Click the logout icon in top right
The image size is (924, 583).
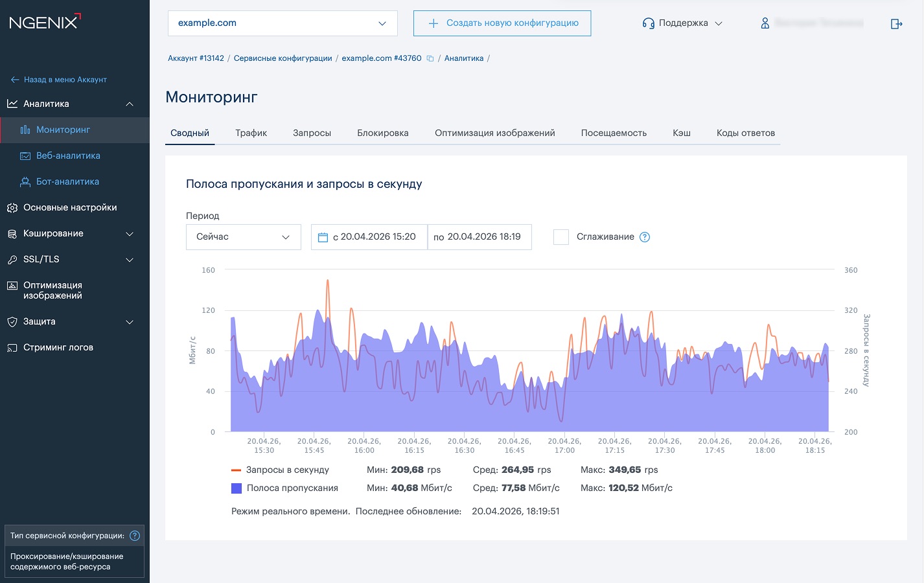pos(896,24)
